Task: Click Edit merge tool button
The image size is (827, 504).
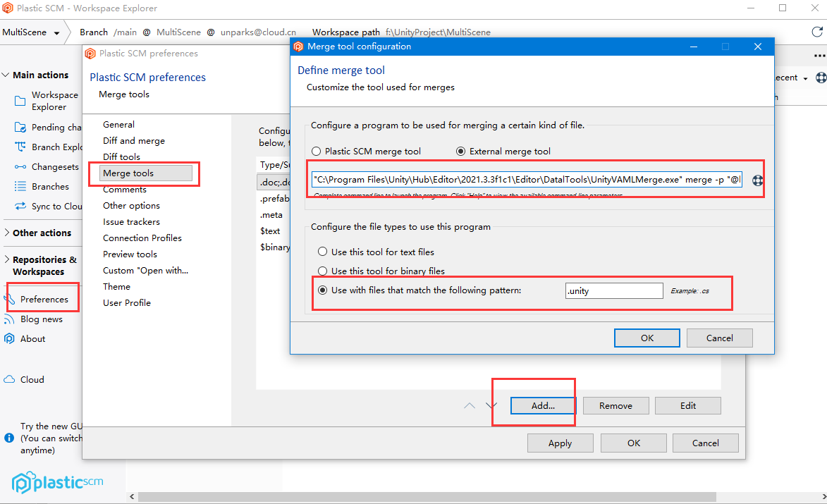Action: click(688, 405)
